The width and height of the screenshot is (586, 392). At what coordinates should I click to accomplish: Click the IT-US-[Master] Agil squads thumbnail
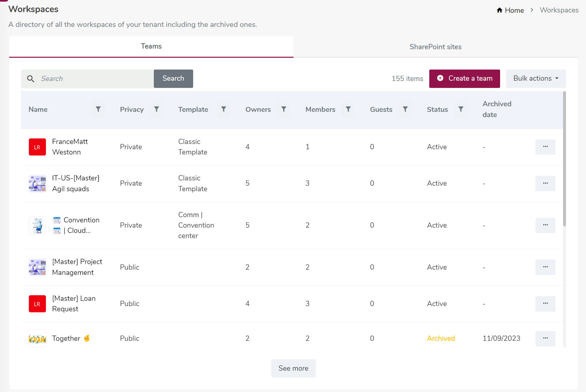click(37, 183)
